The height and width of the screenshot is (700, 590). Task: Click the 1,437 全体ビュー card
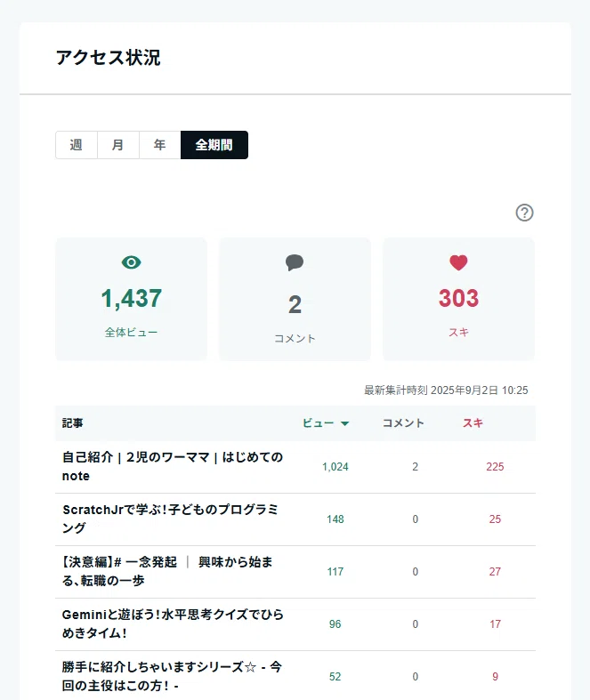[x=132, y=299]
